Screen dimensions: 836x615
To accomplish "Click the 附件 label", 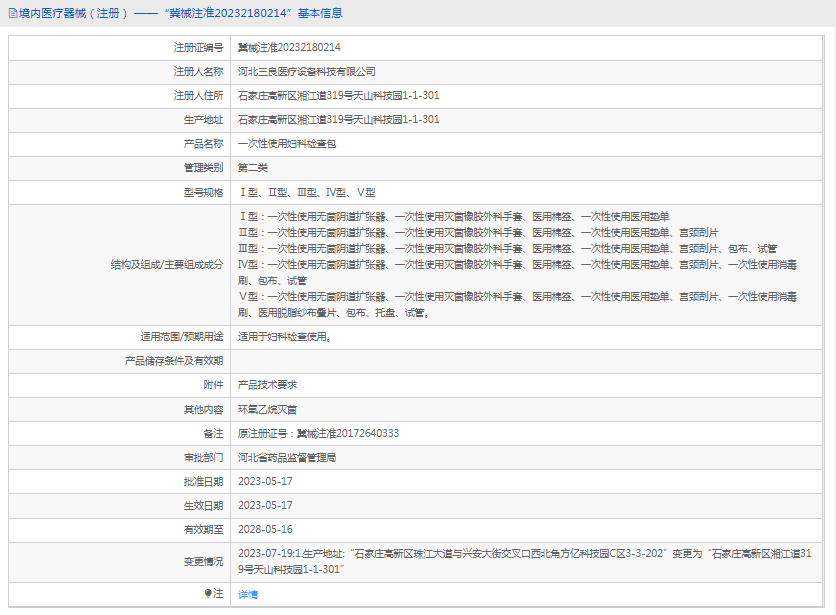I will [213, 385].
